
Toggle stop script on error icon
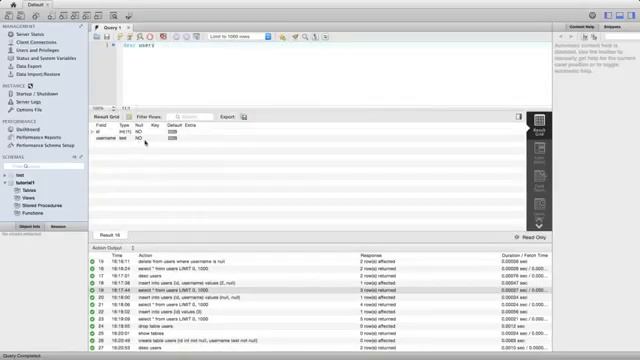163,37
